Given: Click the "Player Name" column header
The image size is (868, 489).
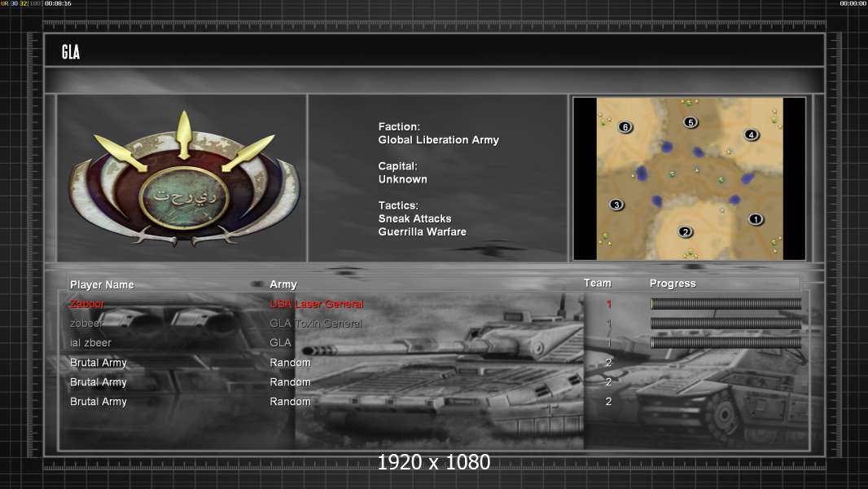Looking at the screenshot, I should tap(102, 284).
